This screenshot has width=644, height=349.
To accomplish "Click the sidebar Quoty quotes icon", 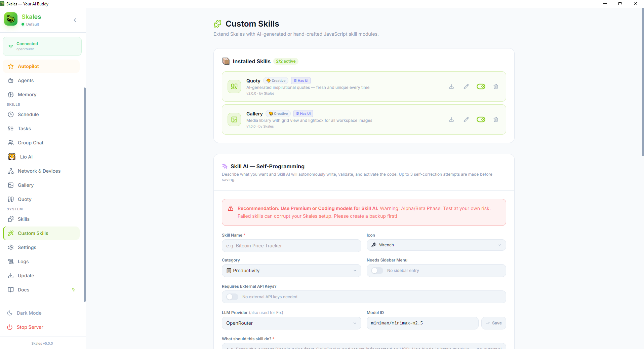I will [11, 199].
